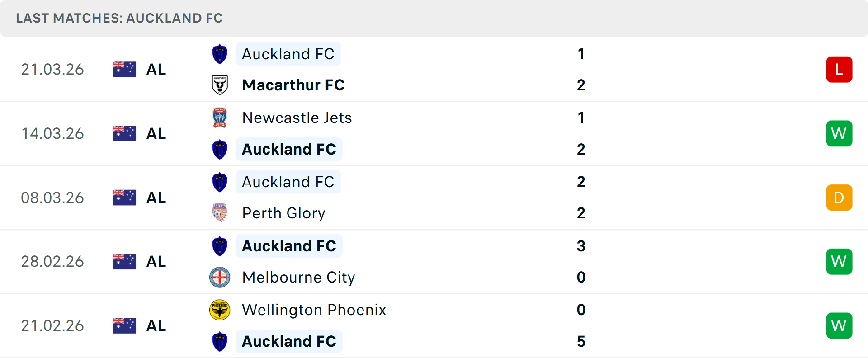Click Australia flag in the 28.02.26 row

[124, 261]
